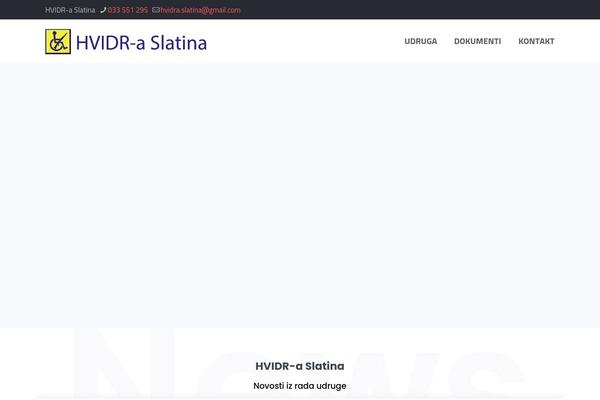Screen dimensions: 600x400
Task: Click the envelope icon in top bar
Action: 155,10
